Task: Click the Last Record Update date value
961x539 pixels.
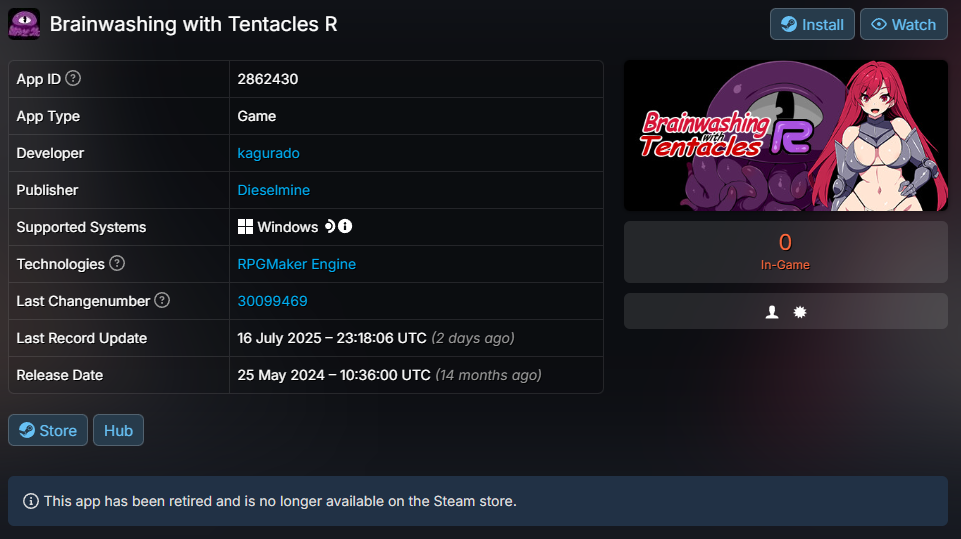Action: point(332,338)
